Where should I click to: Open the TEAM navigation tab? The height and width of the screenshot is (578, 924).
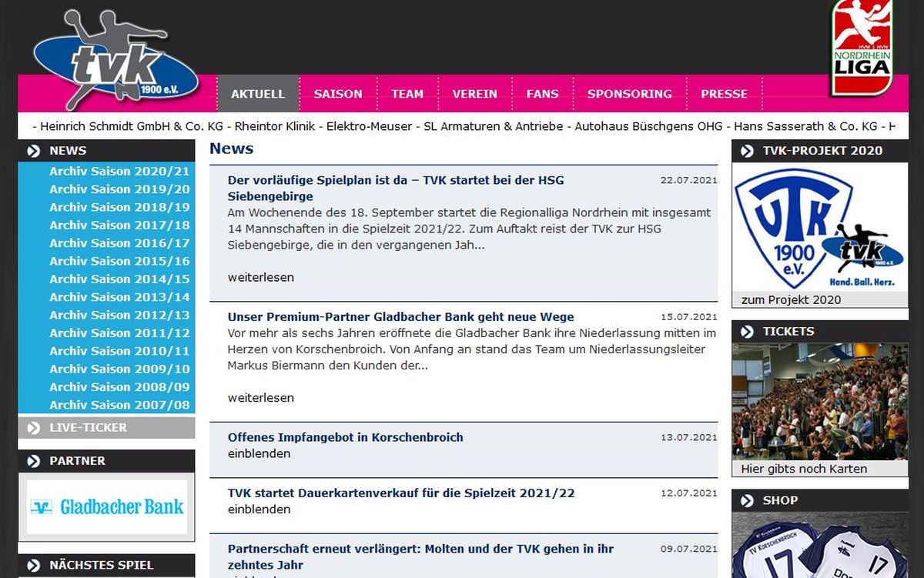click(407, 94)
